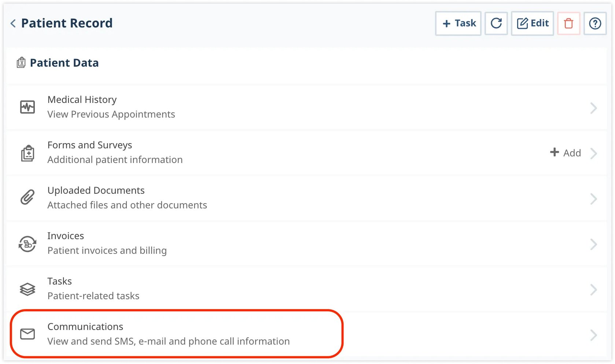Select the Forms and Surveys clipboard icon

[27, 152]
